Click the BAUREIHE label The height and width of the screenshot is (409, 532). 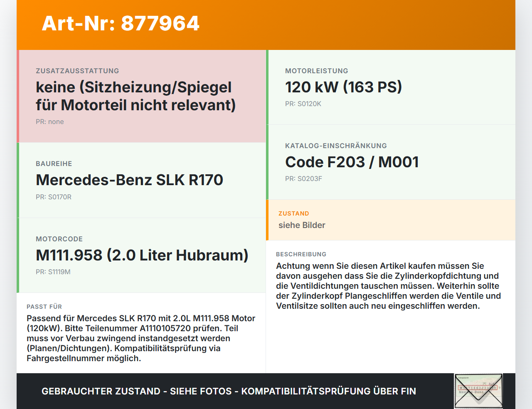pyautogui.click(x=54, y=164)
